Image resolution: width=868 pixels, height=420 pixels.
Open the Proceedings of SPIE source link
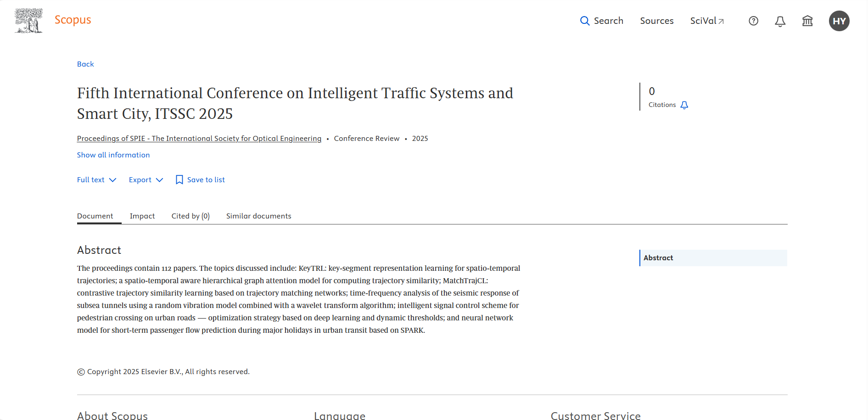coord(199,139)
